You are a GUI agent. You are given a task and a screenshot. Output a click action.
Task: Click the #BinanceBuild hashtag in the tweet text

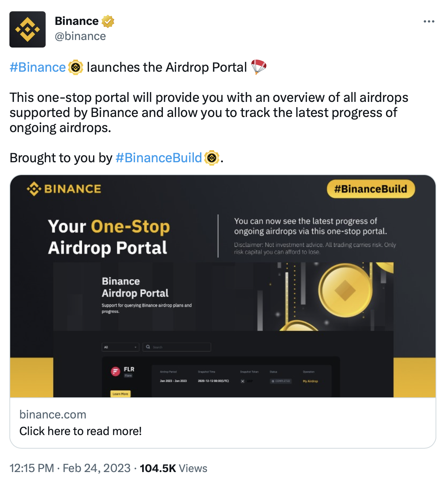159,158
